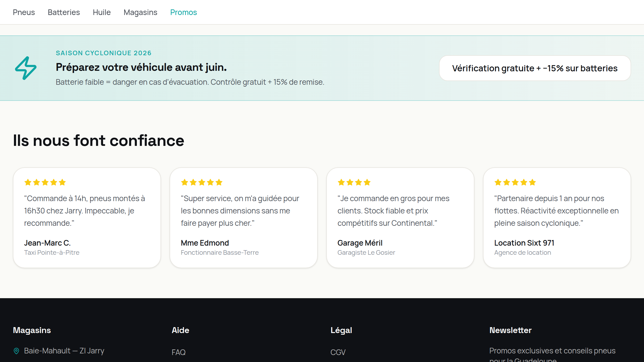Click the 'Préparez votre véhicule avant juin.' headline

pyautogui.click(x=141, y=67)
